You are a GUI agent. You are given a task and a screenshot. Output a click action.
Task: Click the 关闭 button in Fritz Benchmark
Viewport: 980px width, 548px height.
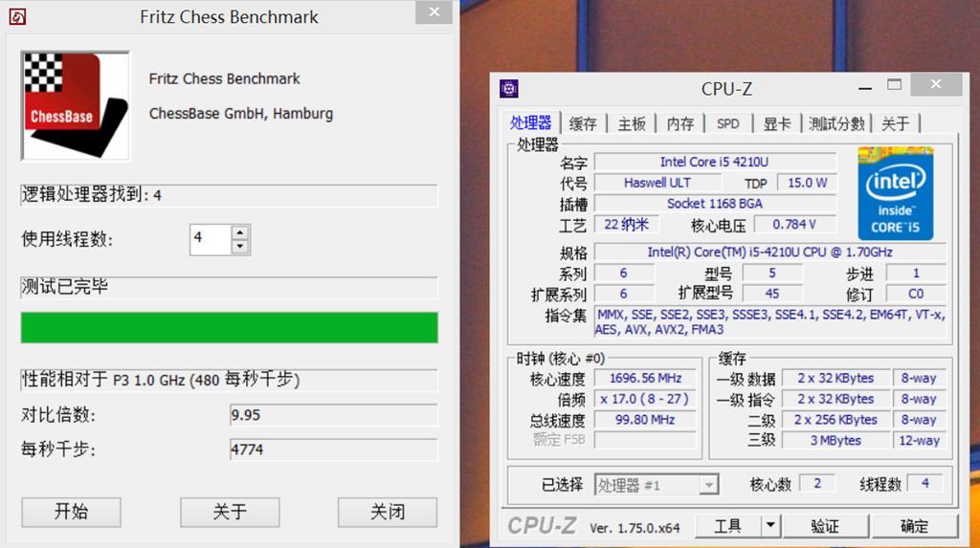click(388, 512)
